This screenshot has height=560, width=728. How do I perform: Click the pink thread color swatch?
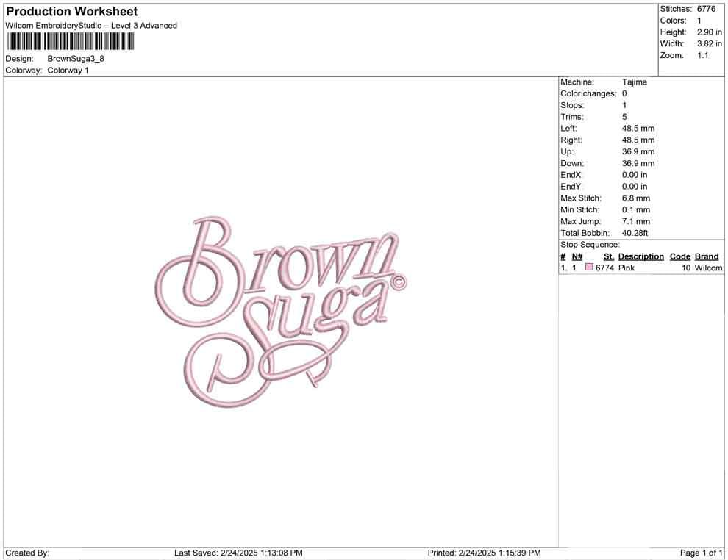(589, 268)
